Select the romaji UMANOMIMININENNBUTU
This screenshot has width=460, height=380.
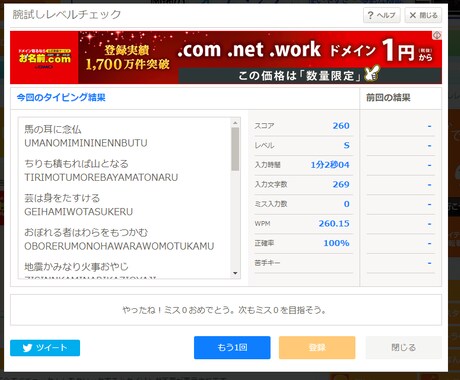86,143
